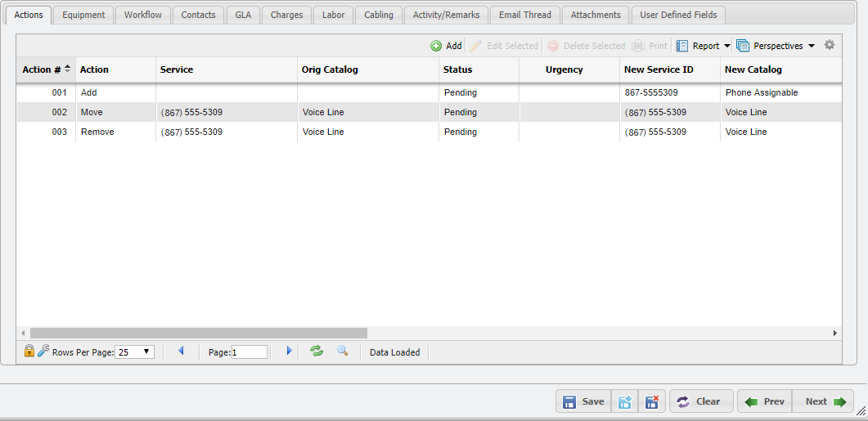Screen dimensions: 868x421
Task: Refresh the grid with green arrows icon
Action: [x=317, y=352]
